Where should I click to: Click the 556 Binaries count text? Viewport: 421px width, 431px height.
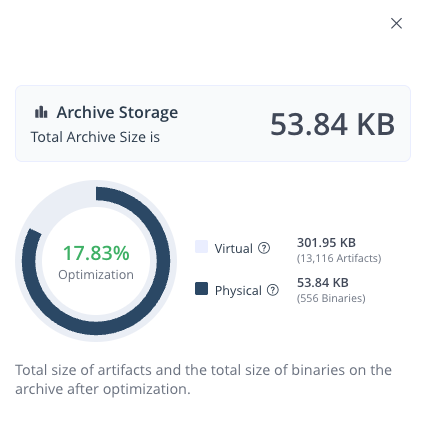(331, 298)
